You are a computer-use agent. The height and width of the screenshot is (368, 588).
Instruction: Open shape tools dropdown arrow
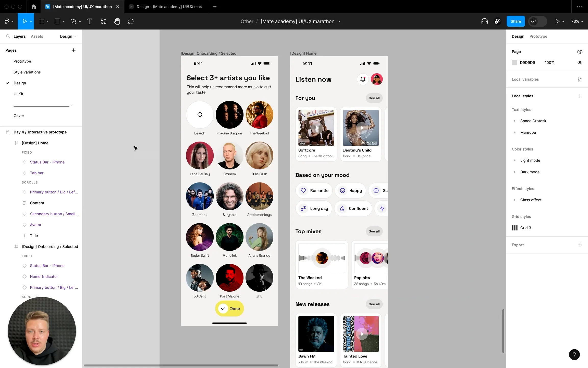tap(64, 21)
